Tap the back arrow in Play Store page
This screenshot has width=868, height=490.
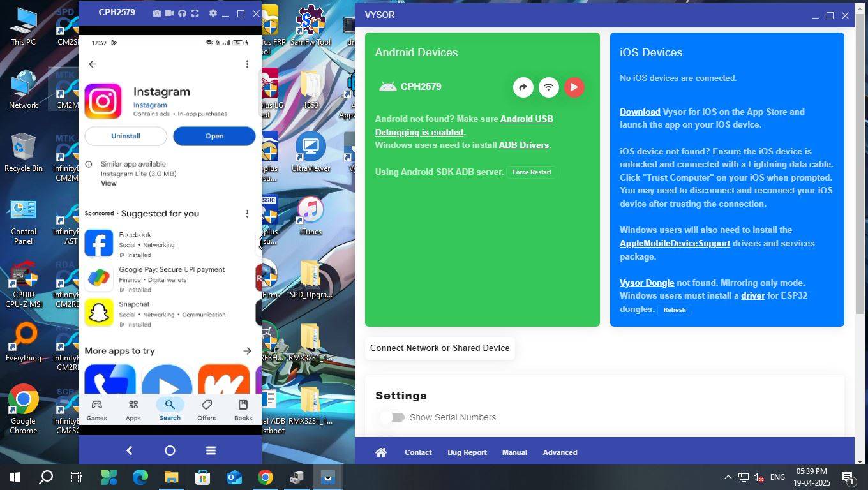[93, 64]
